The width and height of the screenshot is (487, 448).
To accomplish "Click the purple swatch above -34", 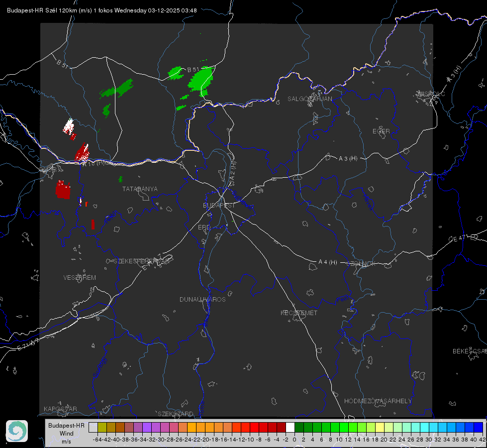I will point(147,427).
